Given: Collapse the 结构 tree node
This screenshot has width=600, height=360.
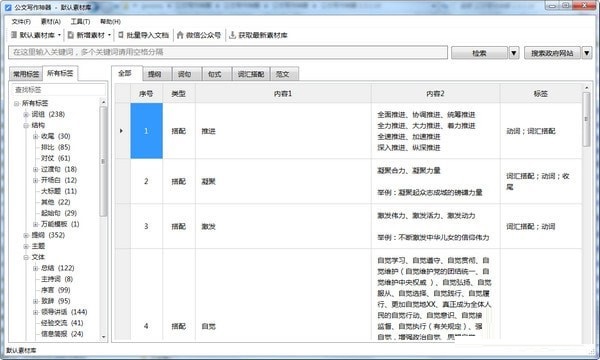Looking at the screenshot, I should tap(26, 125).
